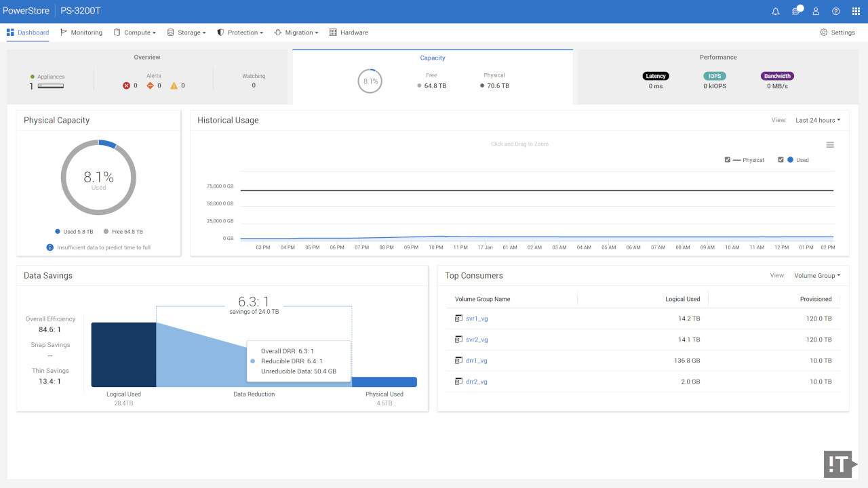Open the apps grid icon

tap(856, 12)
